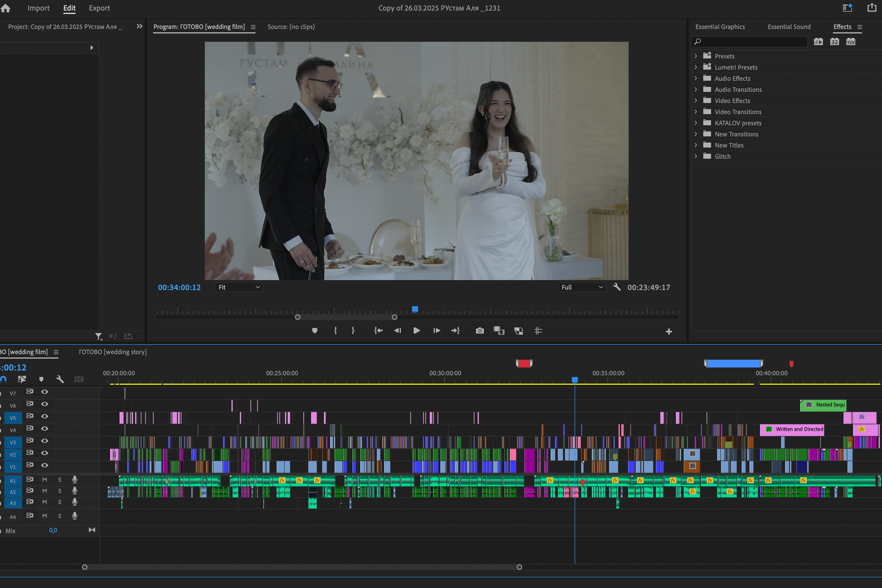Click the Captions (CC) icon in timeline
This screenshot has height=588, width=882.
point(79,379)
